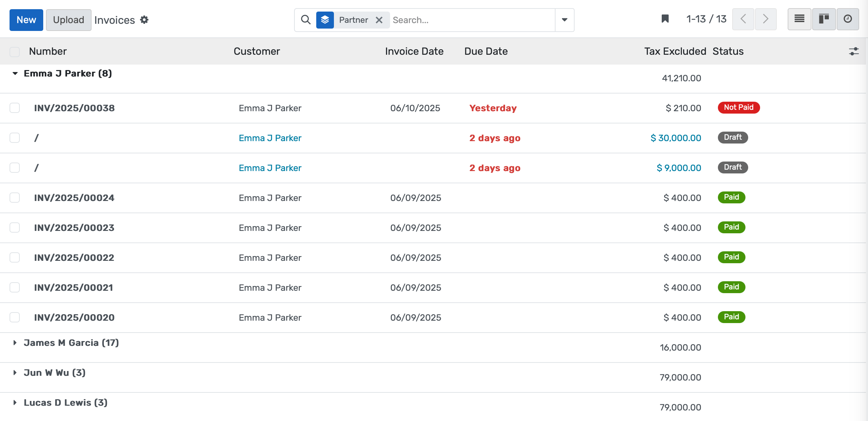This screenshot has width=868, height=421.
Task: Check the INV/2025/00038 row checkbox
Action: (15, 108)
